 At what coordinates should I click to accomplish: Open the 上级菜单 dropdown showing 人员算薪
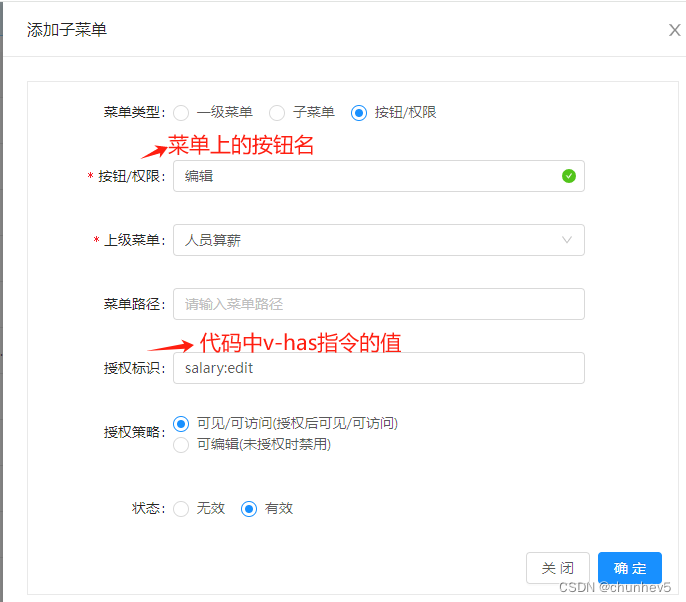(x=379, y=240)
